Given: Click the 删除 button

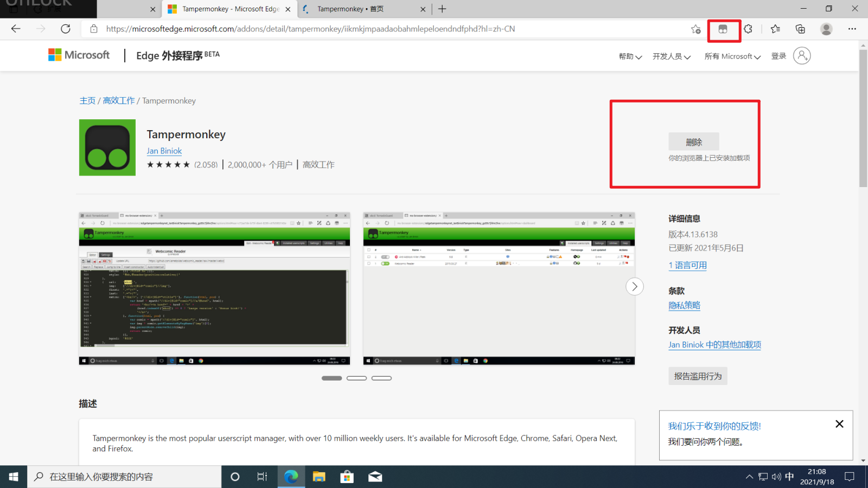Looking at the screenshot, I should (693, 142).
